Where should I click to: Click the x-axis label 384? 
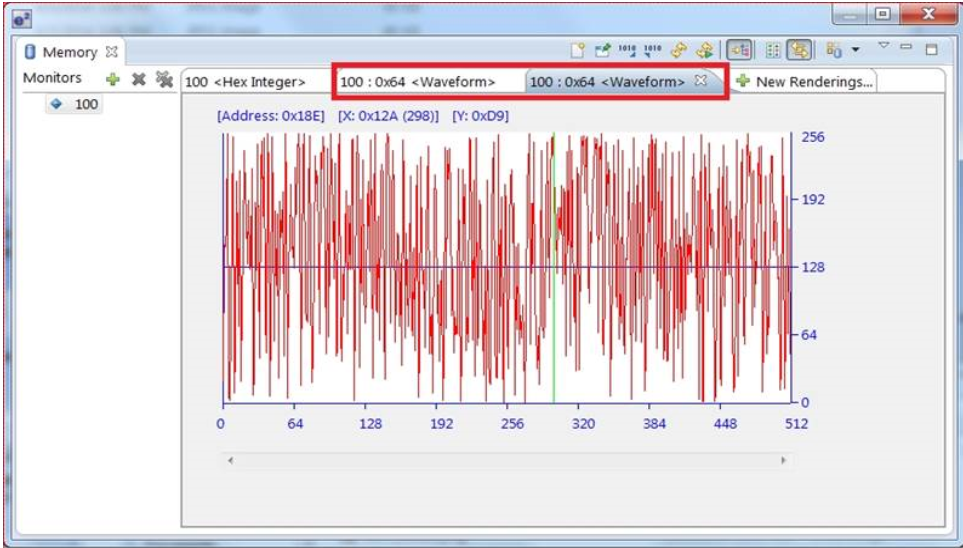click(655, 424)
